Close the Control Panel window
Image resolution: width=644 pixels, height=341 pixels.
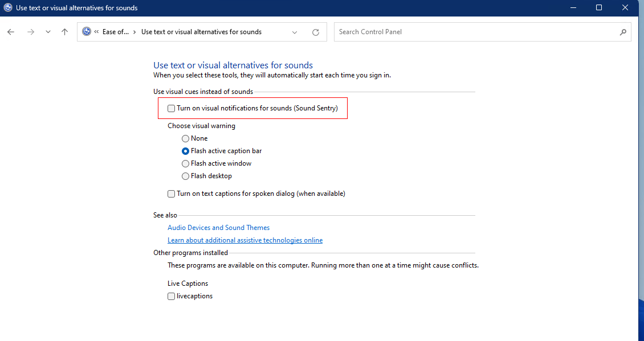(625, 8)
